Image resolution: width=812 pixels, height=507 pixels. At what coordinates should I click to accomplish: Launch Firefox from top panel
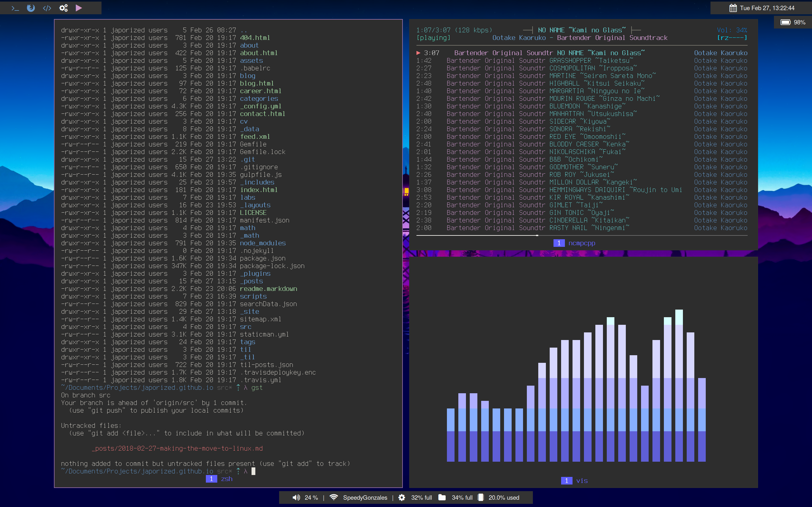point(31,8)
